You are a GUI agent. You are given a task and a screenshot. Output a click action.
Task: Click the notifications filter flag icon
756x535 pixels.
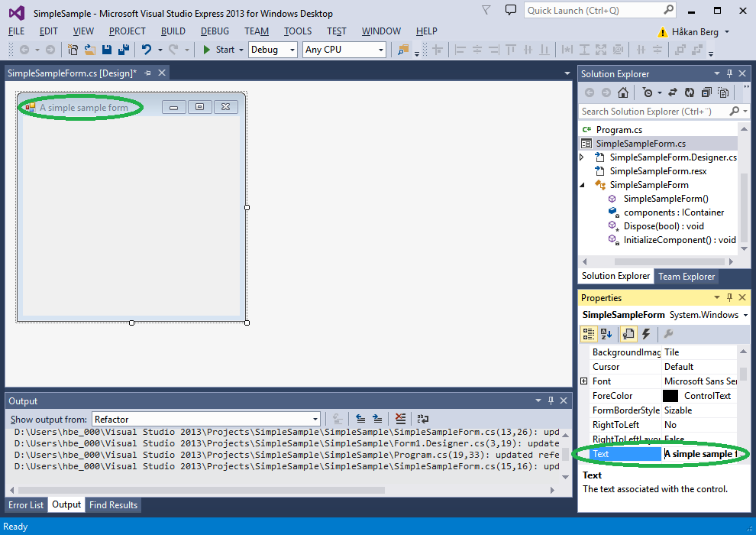coord(486,10)
